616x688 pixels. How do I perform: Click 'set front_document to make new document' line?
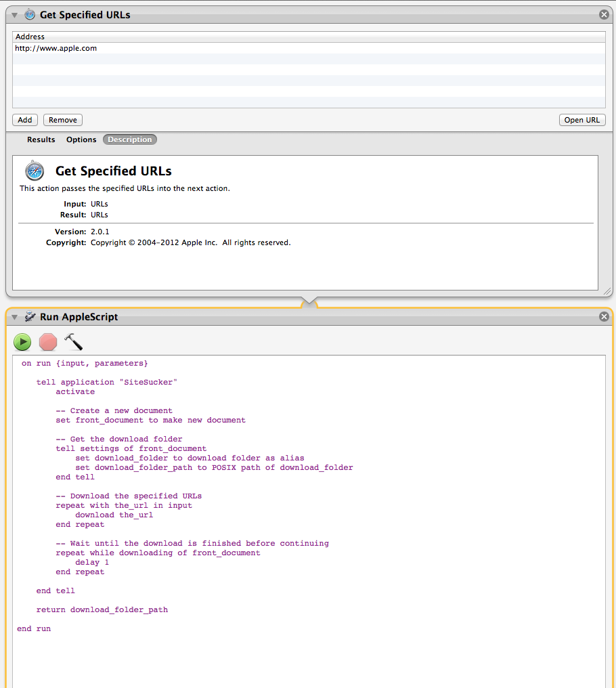pyautogui.click(x=150, y=421)
